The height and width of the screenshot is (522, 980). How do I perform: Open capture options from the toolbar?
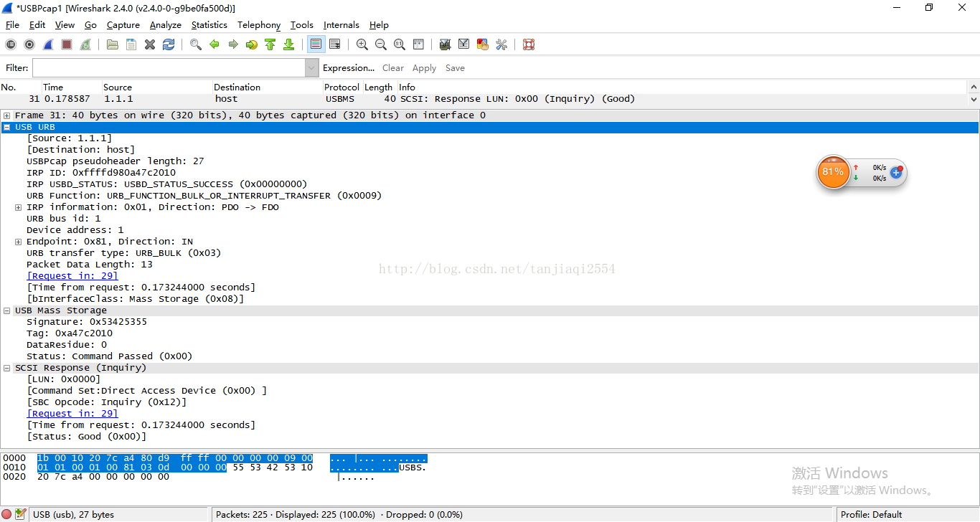coord(29,44)
